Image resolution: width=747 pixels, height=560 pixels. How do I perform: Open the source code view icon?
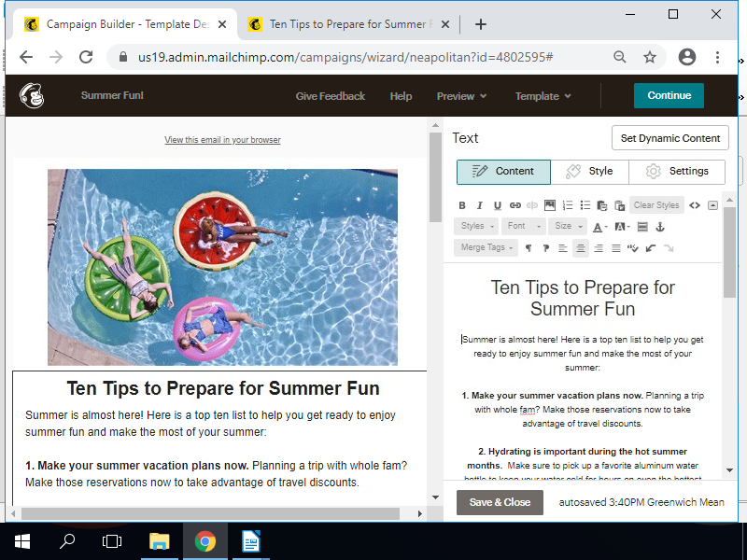(x=695, y=205)
